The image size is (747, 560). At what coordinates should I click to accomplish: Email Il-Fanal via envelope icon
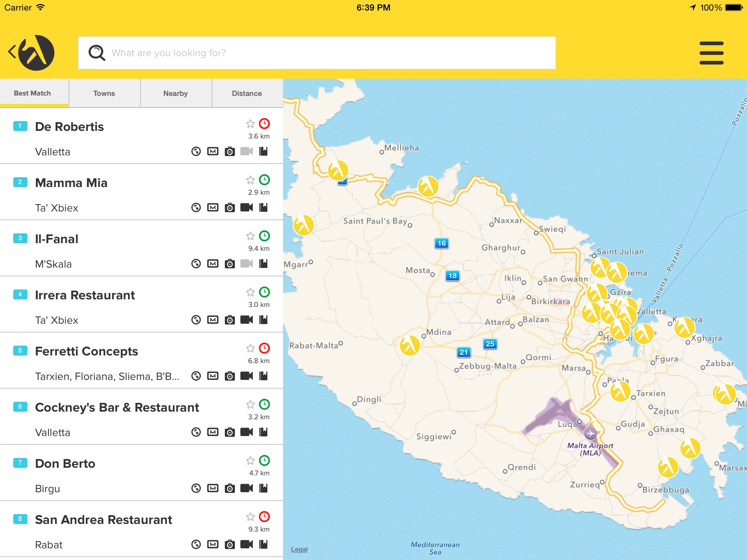[213, 264]
